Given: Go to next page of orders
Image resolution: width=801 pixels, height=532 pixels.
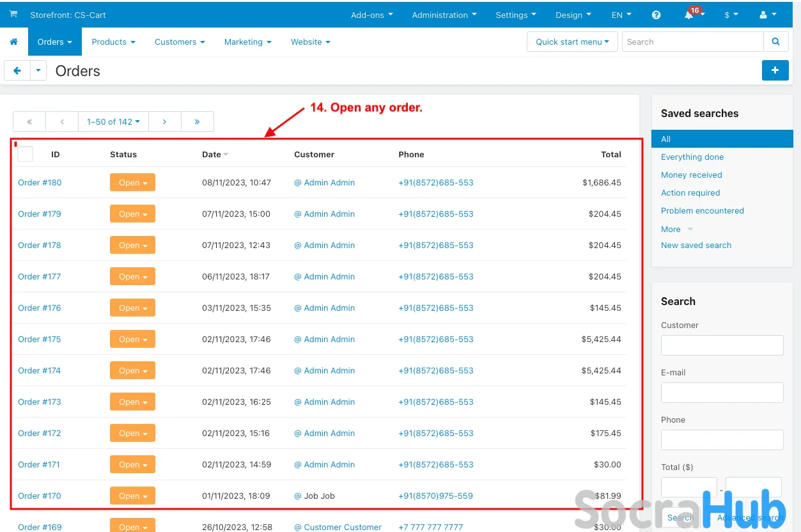Looking at the screenshot, I should [x=164, y=121].
